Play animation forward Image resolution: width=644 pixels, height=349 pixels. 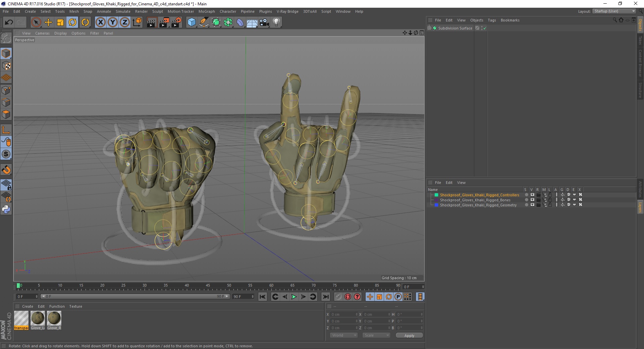click(294, 297)
